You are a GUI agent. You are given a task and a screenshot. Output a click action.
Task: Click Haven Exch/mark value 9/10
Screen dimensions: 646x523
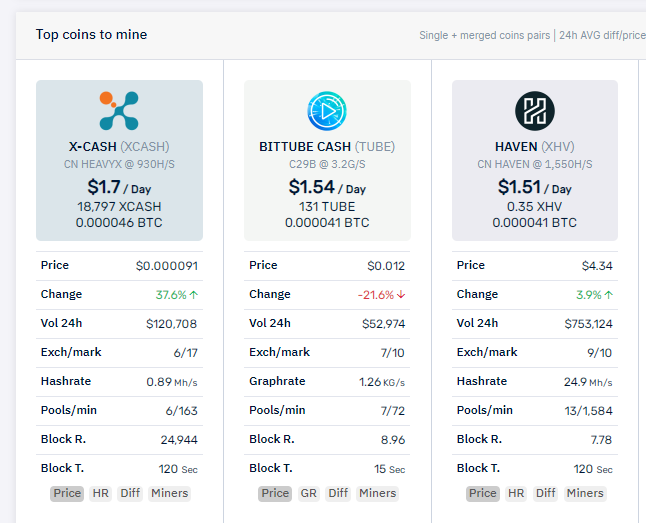tap(600, 353)
